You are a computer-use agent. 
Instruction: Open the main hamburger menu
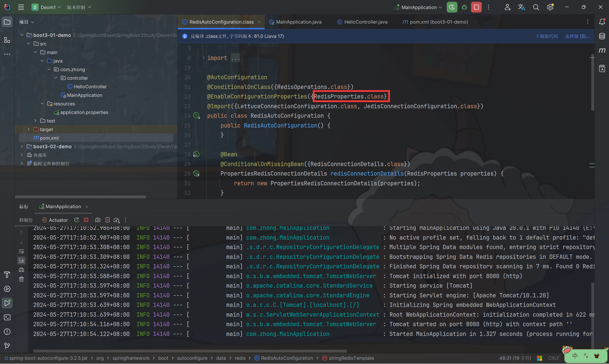[x=21, y=7]
